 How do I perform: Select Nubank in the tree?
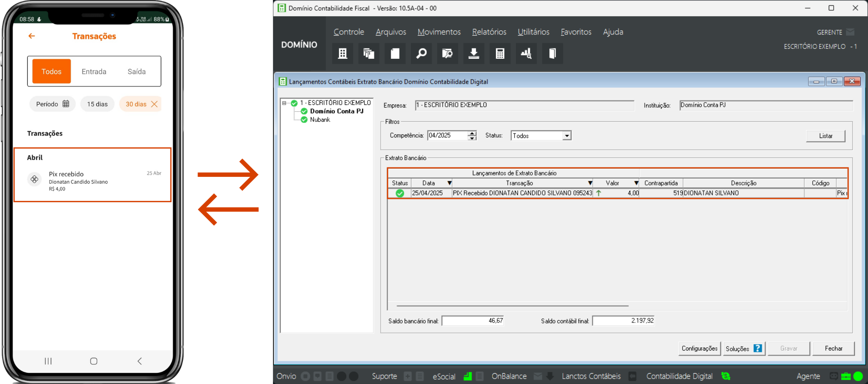coord(320,120)
